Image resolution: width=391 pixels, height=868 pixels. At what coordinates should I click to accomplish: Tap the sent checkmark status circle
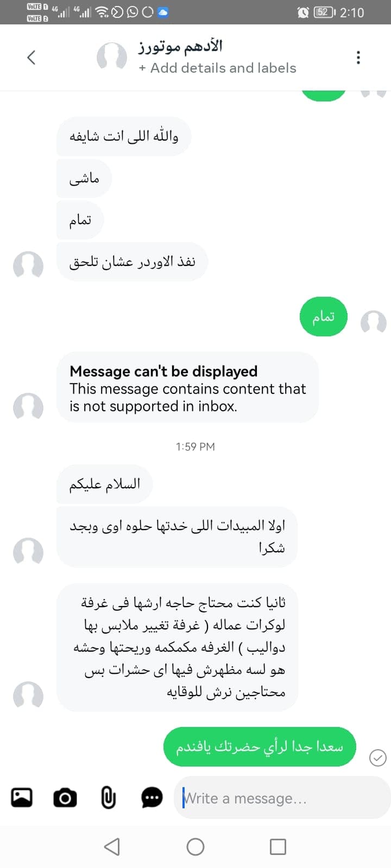tap(378, 758)
